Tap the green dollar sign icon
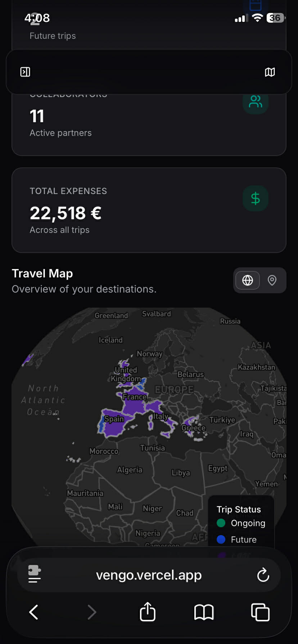Screen dimensions: 298x644 pyautogui.click(x=256, y=198)
